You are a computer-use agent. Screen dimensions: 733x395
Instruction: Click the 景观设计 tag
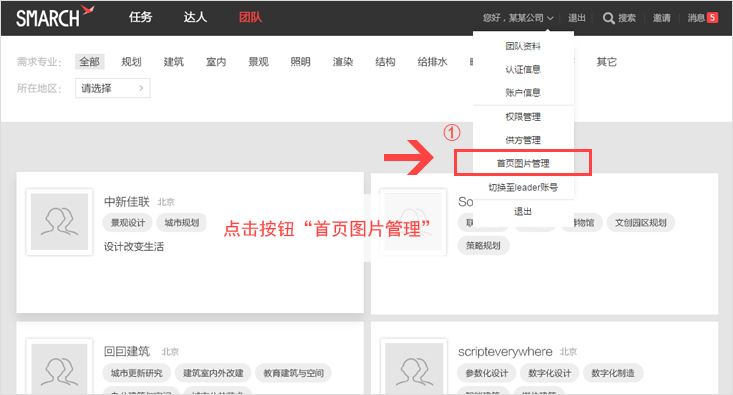(x=128, y=223)
